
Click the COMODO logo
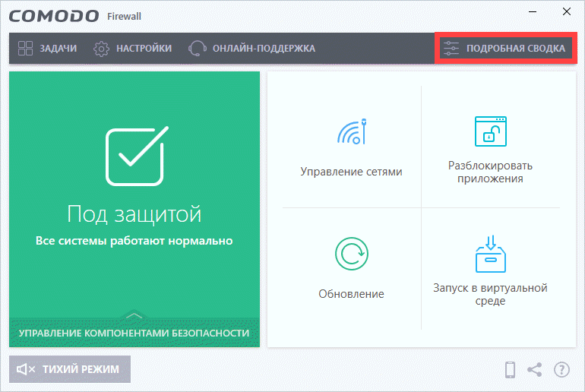[x=54, y=16]
